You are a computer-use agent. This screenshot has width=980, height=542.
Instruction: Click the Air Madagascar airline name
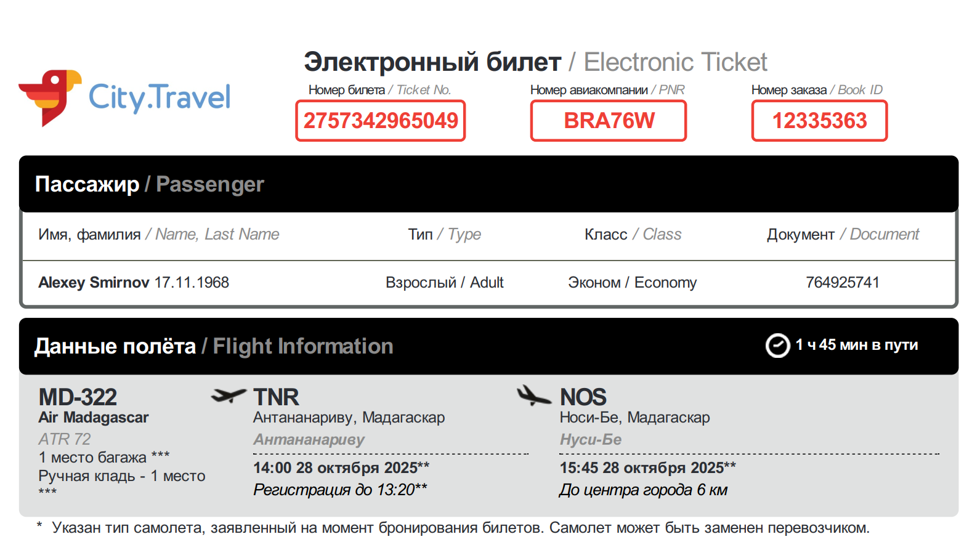[x=94, y=418]
